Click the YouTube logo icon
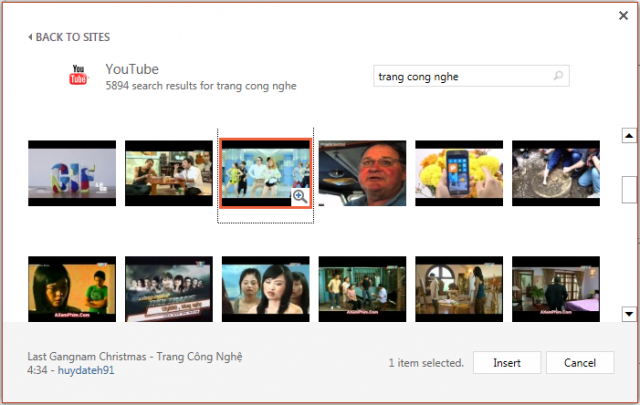Screen dimensions: 640x405 click(80, 76)
